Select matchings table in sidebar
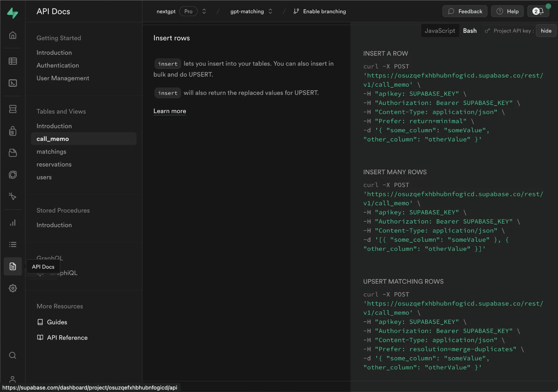 click(x=51, y=152)
